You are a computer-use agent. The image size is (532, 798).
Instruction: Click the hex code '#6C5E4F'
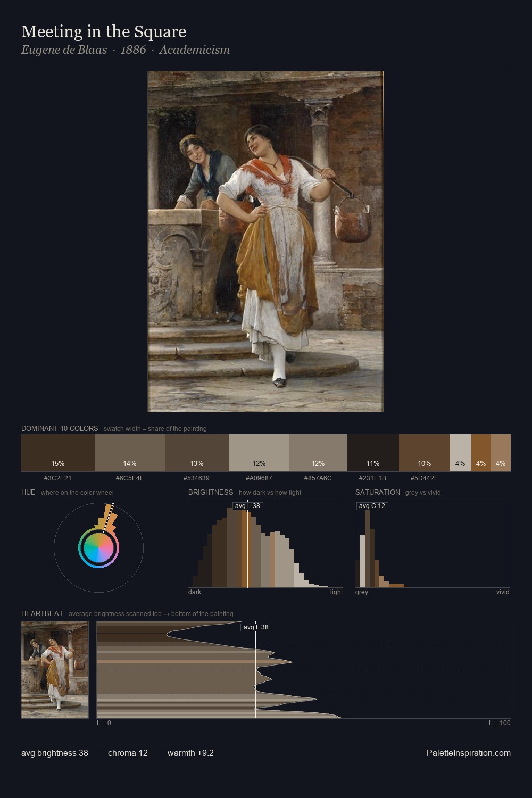(130, 478)
